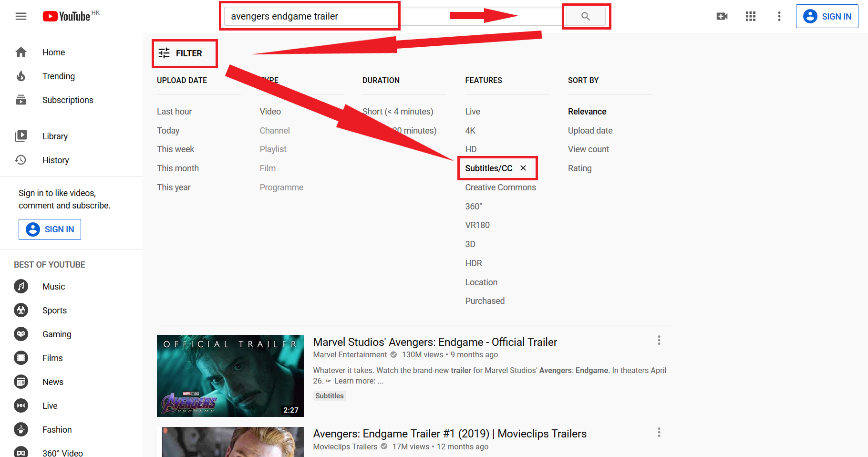The image size is (868, 457).
Task: Click the Fashion icon in sidebar
Action: pos(21,429)
